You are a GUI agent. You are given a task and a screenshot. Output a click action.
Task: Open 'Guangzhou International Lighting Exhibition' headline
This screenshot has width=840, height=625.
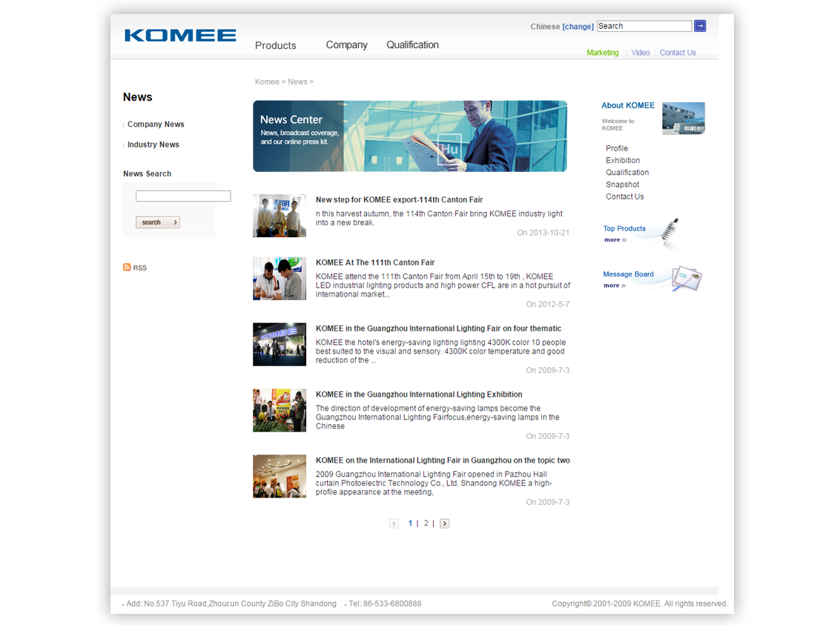coord(419,394)
